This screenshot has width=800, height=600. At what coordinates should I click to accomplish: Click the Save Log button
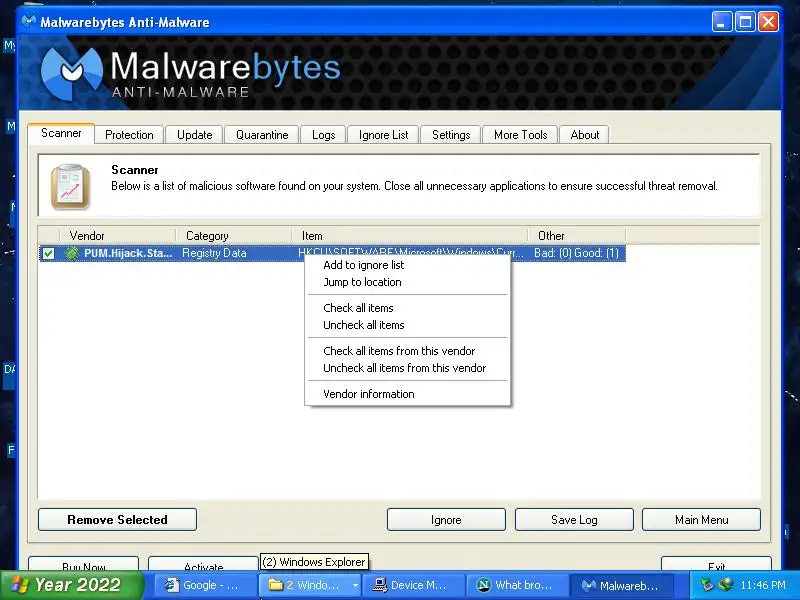point(574,519)
